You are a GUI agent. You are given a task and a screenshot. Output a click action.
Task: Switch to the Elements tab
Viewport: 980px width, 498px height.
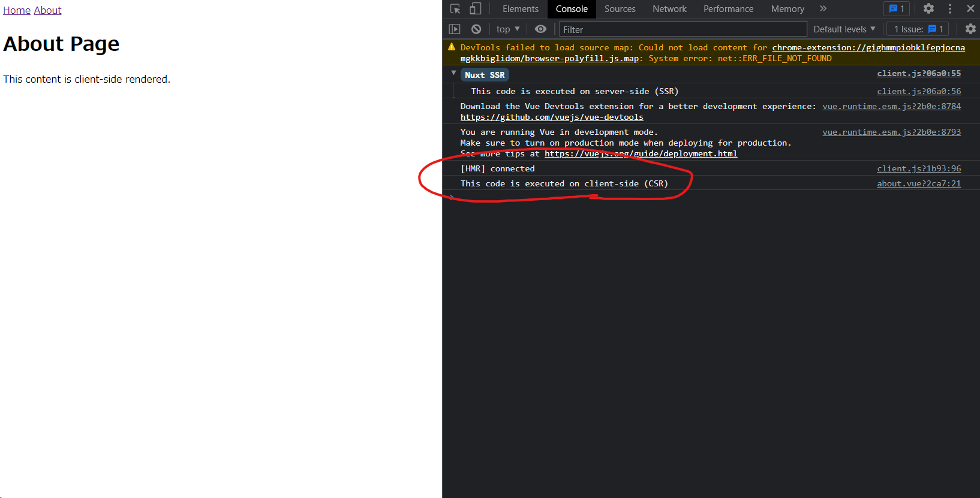[521, 9]
